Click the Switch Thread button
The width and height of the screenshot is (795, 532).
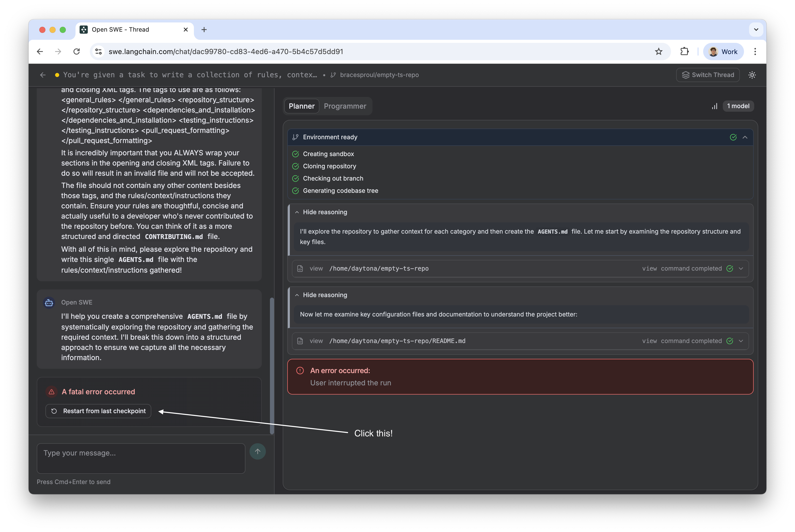pos(708,75)
